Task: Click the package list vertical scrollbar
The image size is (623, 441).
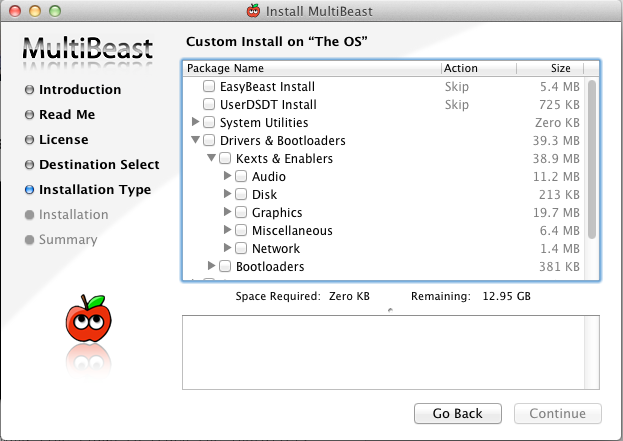Action: [x=592, y=159]
